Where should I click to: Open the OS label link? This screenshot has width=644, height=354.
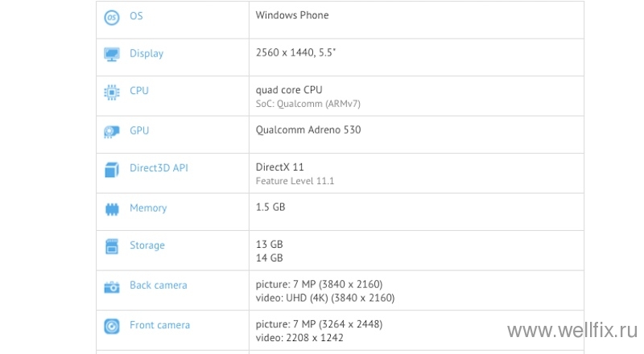136,16
